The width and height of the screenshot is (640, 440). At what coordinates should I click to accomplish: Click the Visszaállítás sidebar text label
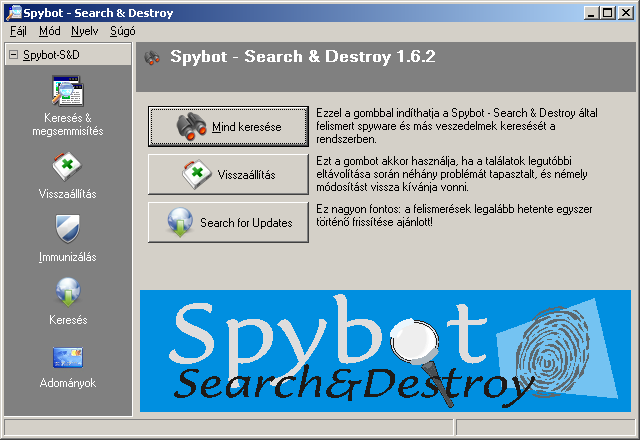pos(68,194)
